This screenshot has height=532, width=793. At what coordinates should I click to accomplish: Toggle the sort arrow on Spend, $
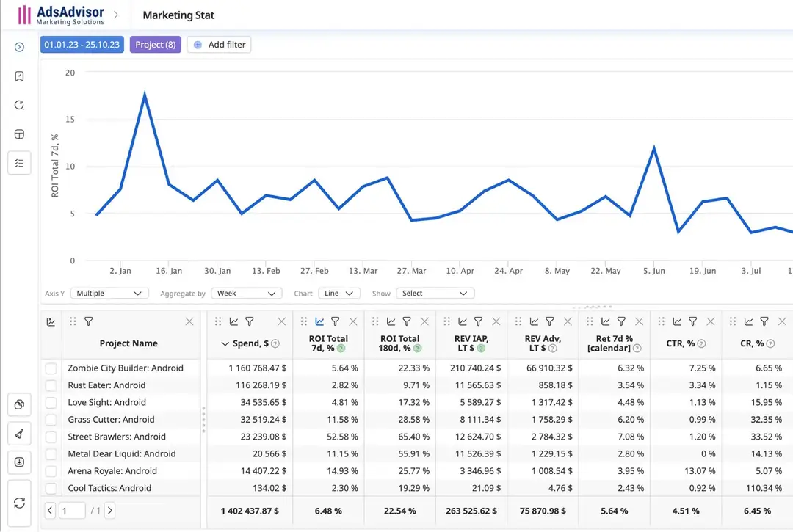point(225,343)
